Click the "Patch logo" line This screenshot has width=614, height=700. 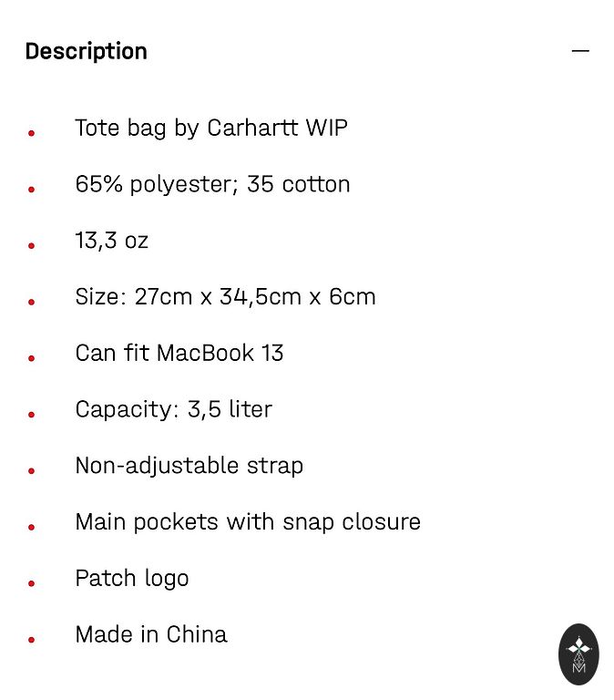[x=132, y=579]
